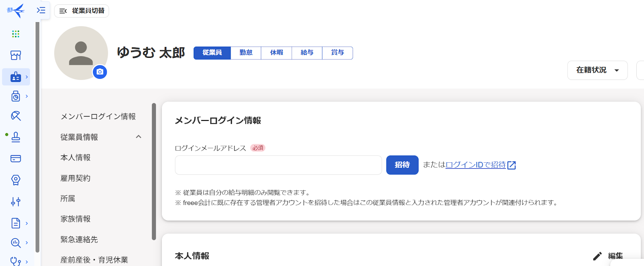Go to 所属 in side navigation
The image size is (644, 266).
pos(68,198)
